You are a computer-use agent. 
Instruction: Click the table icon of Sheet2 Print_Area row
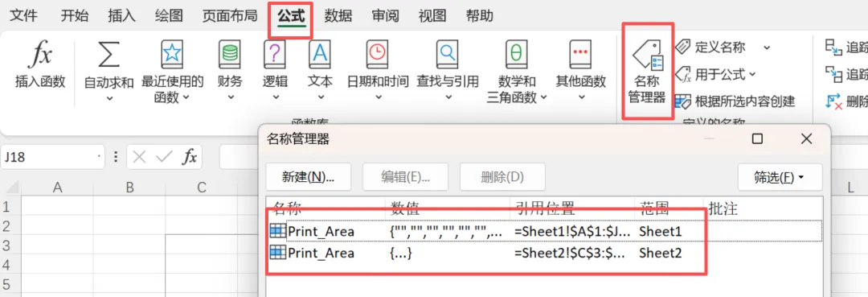tap(278, 253)
